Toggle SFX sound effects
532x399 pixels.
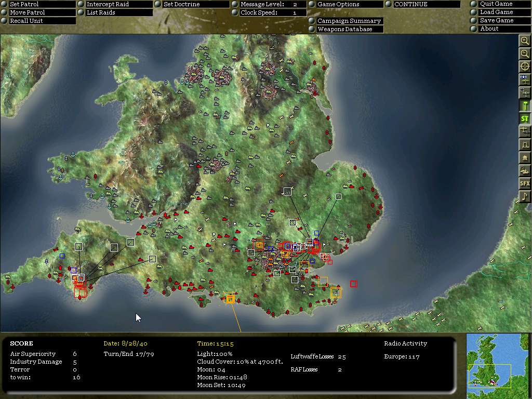point(525,183)
